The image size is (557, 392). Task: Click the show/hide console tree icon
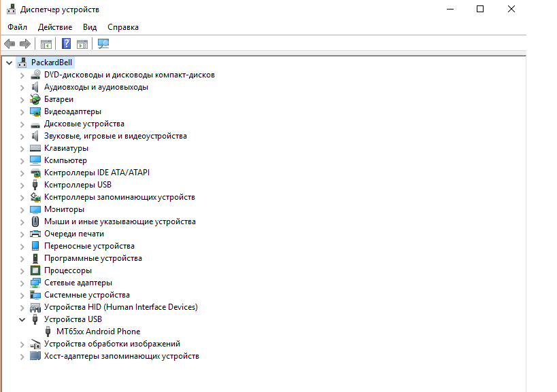coord(46,44)
